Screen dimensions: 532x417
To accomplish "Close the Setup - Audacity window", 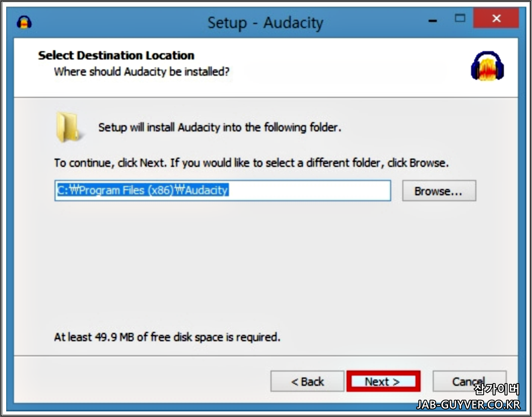I will (x=496, y=18).
